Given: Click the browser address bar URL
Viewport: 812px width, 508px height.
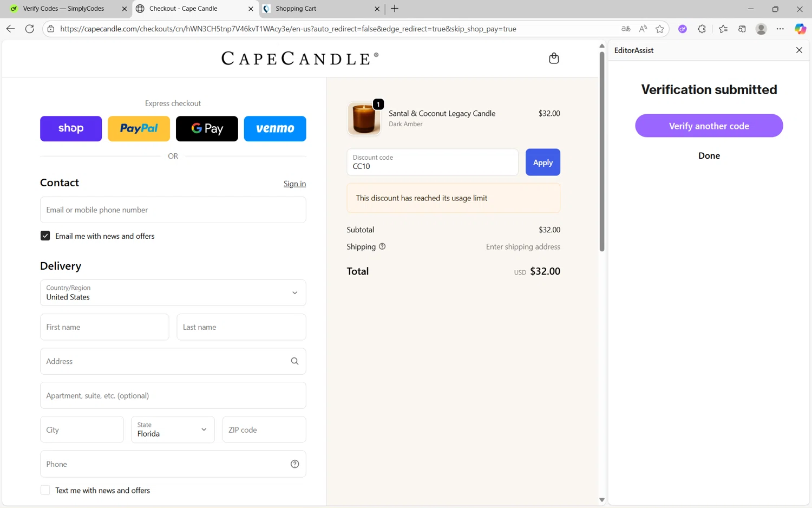Looking at the screenshot, I should [x=288, y=29].
